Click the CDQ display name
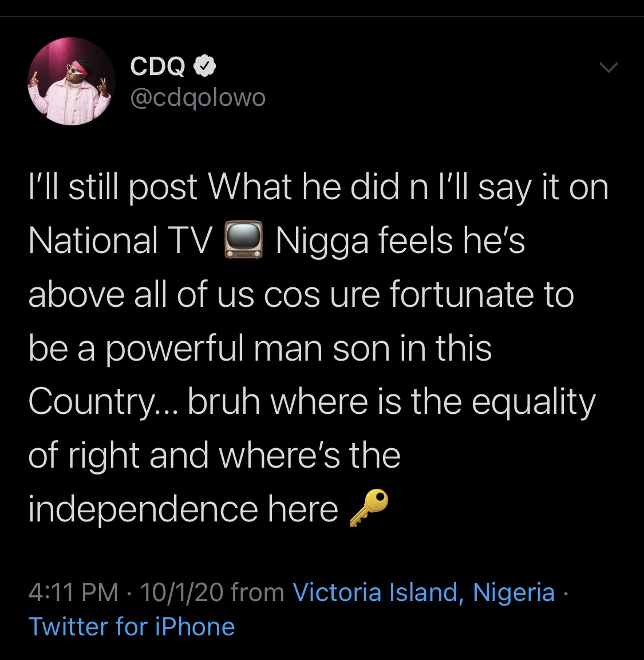The height and width of the screenshot is (660, 644). pyautogui.click(x=157, y=67)
